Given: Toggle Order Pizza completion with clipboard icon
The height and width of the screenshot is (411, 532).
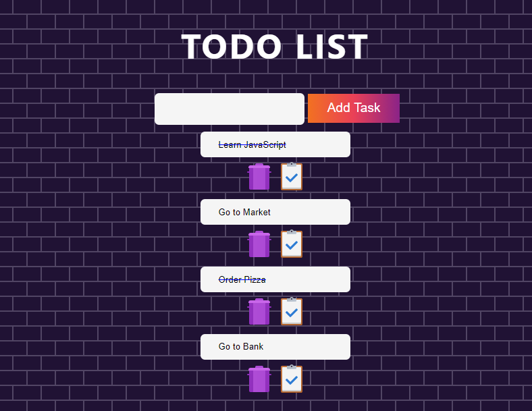Looking at the screenshot, I should [x=292, y=312].
